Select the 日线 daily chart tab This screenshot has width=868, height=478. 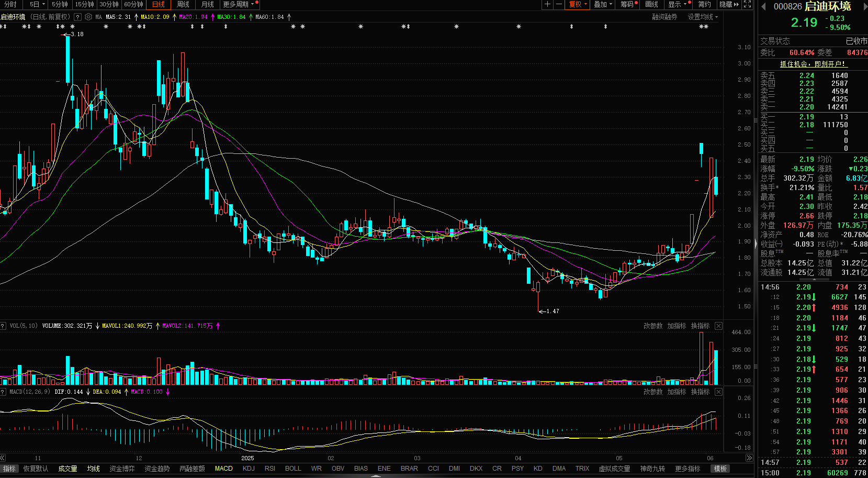[158, 4]
